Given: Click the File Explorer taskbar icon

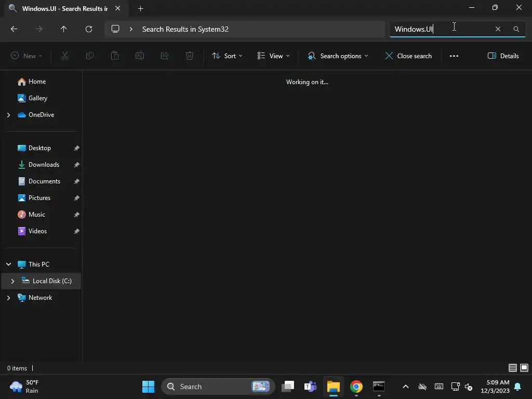Looking at the screenshot, I should 333,387.
